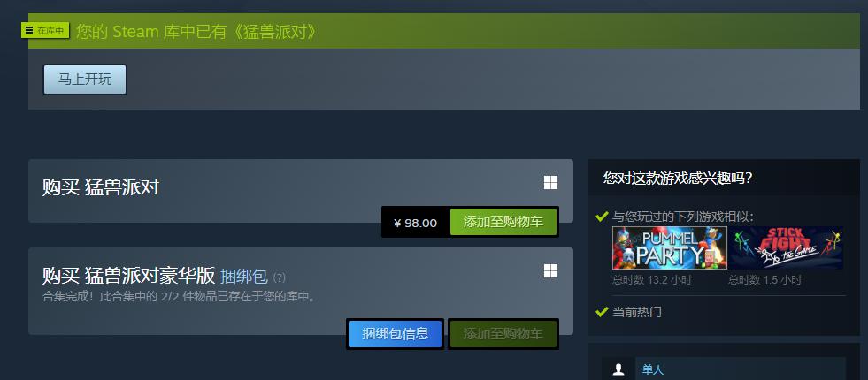Screen dimensions: 868x380
Task: Click the greyed 添加至购物车 bundle button
Action: (503, 333)
